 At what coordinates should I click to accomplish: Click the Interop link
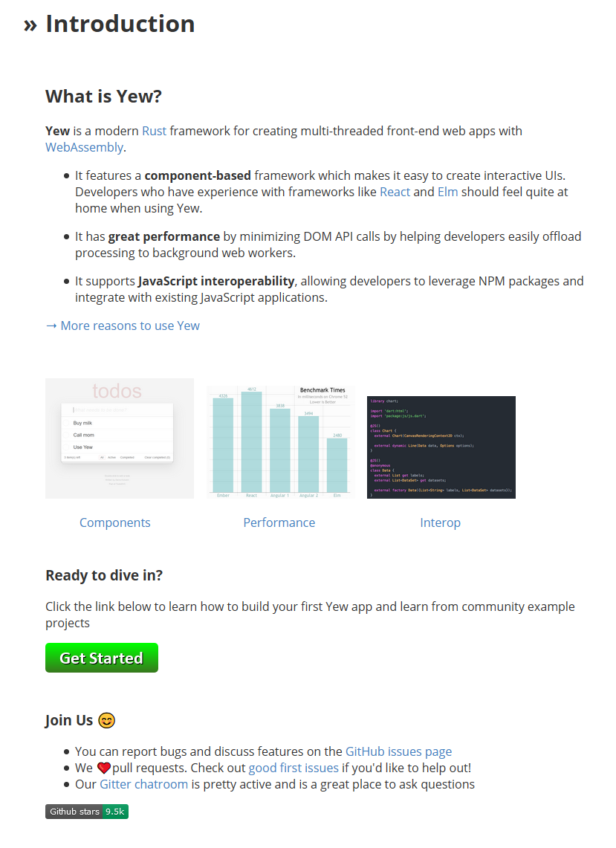pos(440,522)
